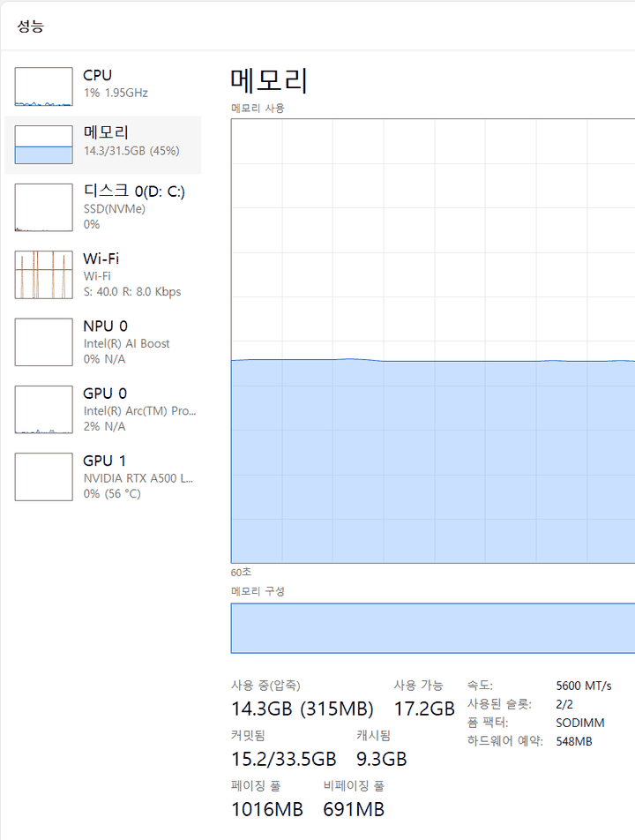Image resolution: width=635 pixels, height=840 pixels.
Task: Click the 커밋됨 label
Action: 248,736
